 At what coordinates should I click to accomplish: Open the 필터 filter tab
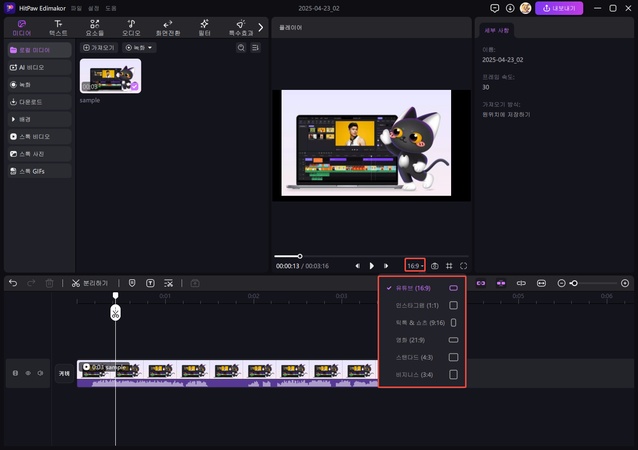(x=204, y=28)
